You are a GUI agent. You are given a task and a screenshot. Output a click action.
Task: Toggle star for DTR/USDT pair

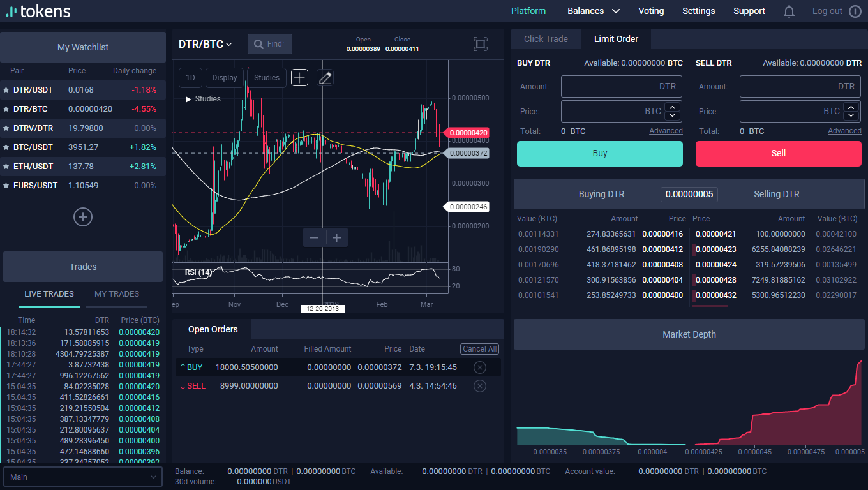point(6,90)
